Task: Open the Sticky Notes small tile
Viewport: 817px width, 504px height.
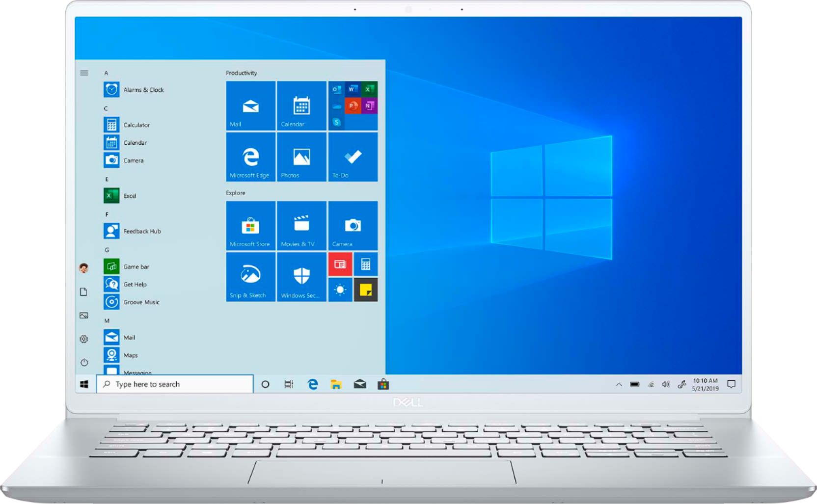Action: (365, 290)
